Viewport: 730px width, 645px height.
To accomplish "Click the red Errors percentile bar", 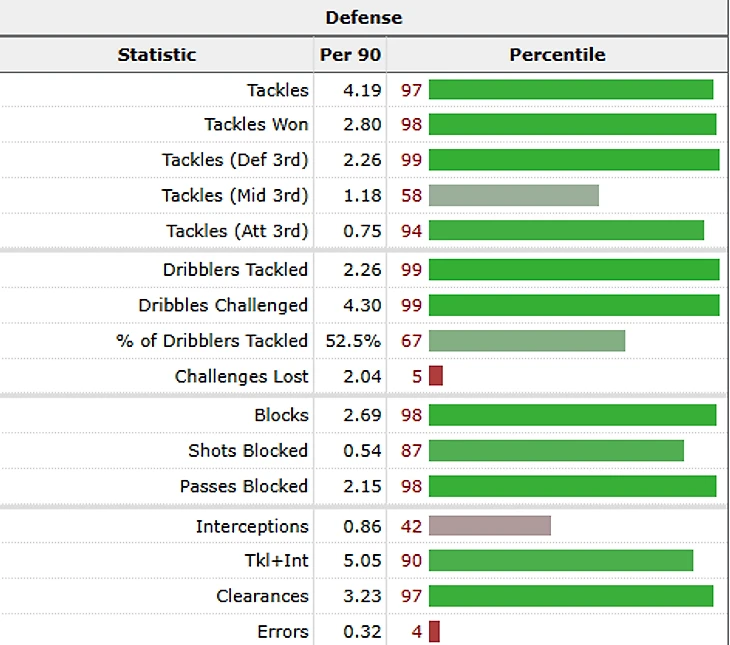I will point(435,631).
